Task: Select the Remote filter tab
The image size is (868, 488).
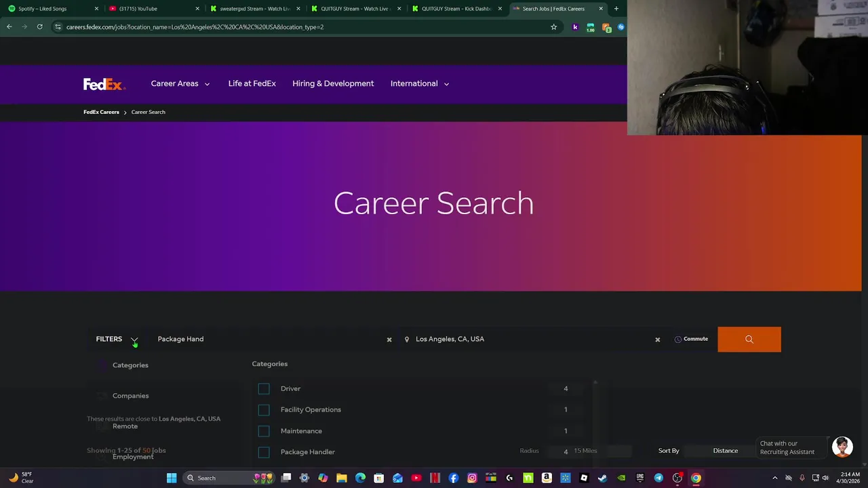Action: pos(125,426)
